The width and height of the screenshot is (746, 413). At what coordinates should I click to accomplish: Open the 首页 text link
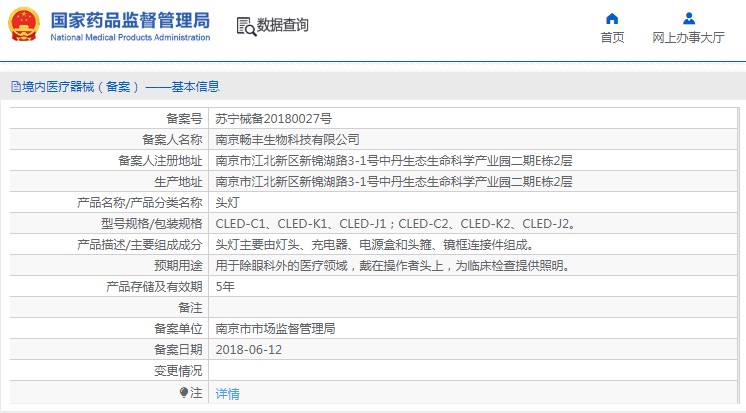(612, 38)
